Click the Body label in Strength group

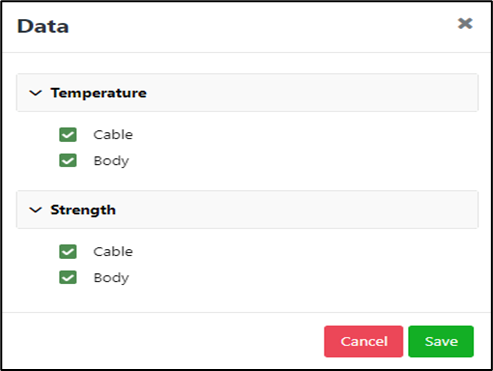(111, 278)
